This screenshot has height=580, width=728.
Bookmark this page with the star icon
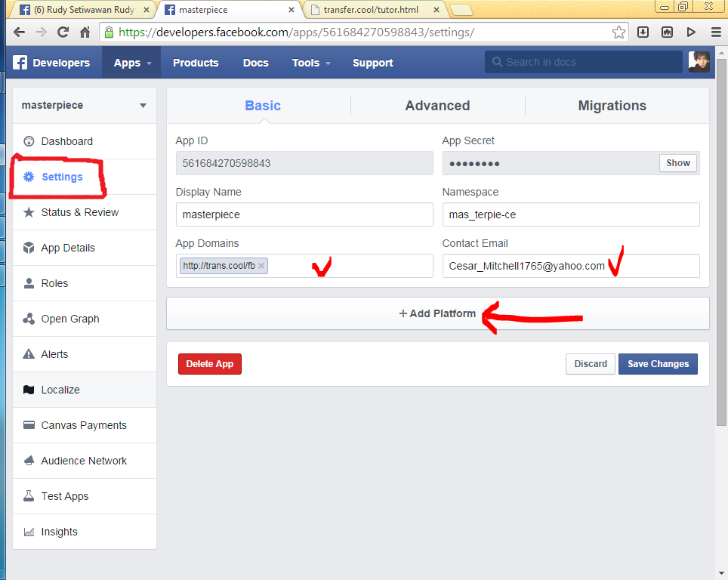point(618,32)
